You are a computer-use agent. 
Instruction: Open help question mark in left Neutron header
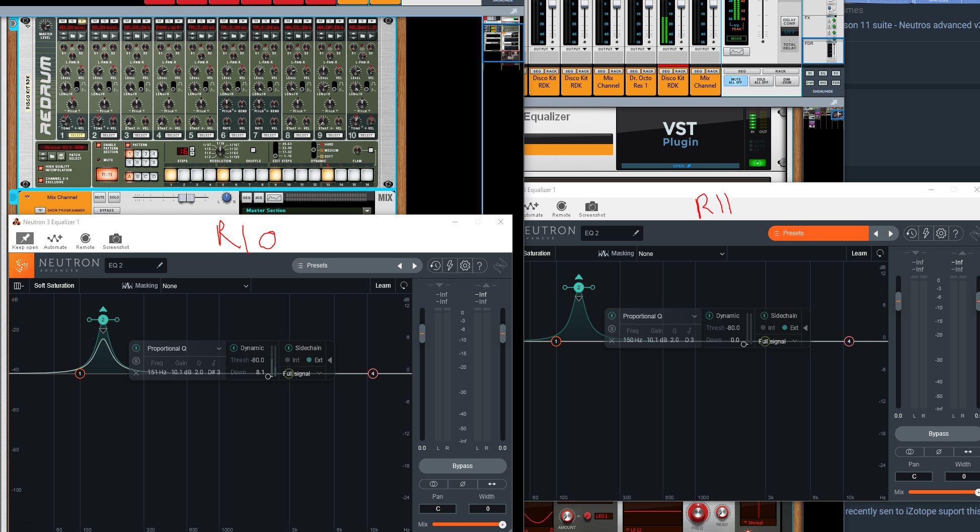pyautogui.click(x=480, y=265)
